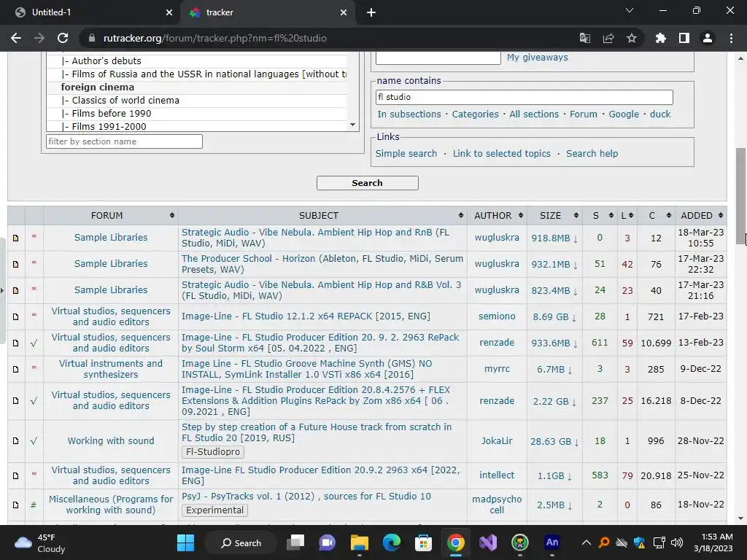This screenshot has width=747, height=560.
Task: Focus the name contains field
Action: point(524,97)
